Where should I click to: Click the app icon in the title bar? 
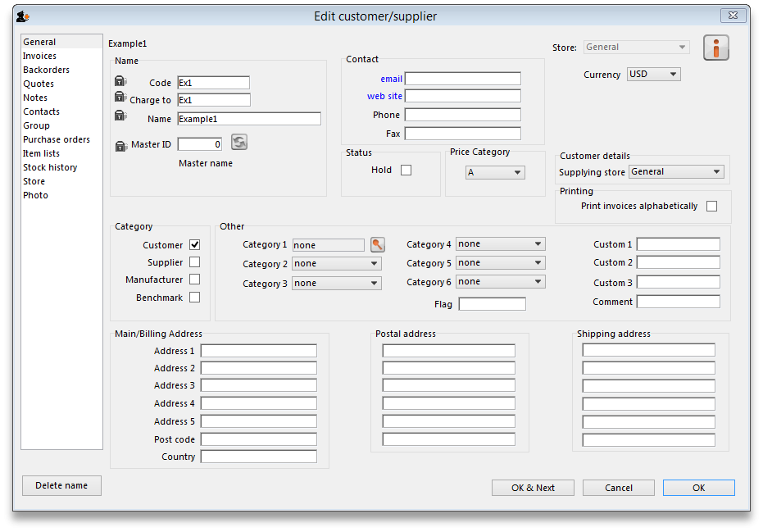coord(23,16)
